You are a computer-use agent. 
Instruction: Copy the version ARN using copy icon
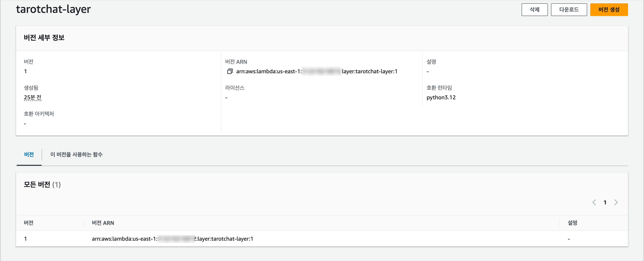pyautogui.click(x=229, y=71)
